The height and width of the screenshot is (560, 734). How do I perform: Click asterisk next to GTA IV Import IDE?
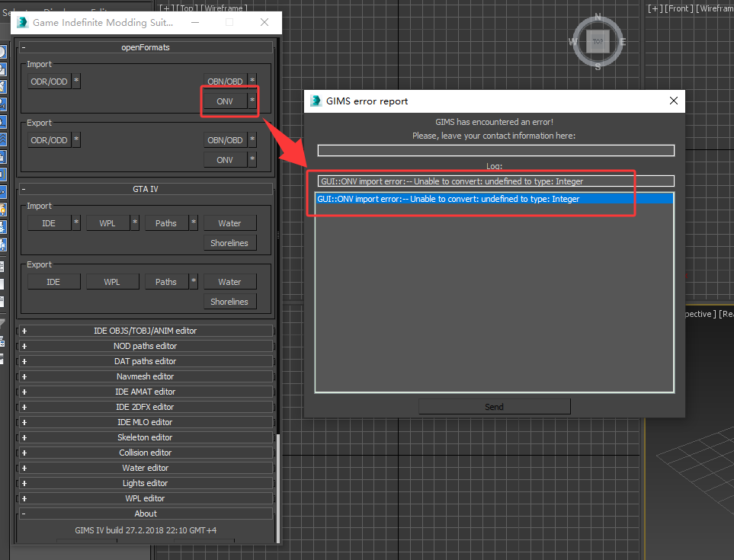tap(76, 223)
